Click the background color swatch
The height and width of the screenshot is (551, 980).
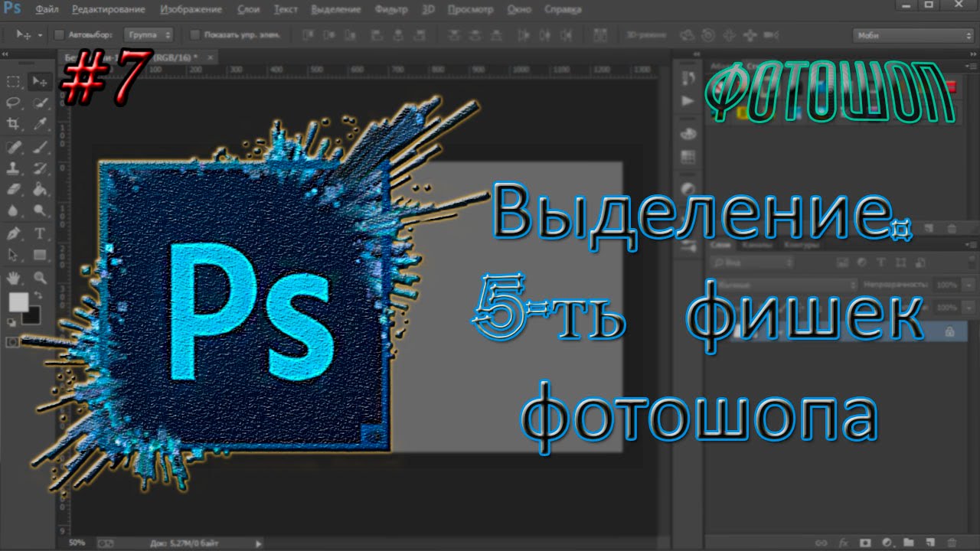(31, 315)
